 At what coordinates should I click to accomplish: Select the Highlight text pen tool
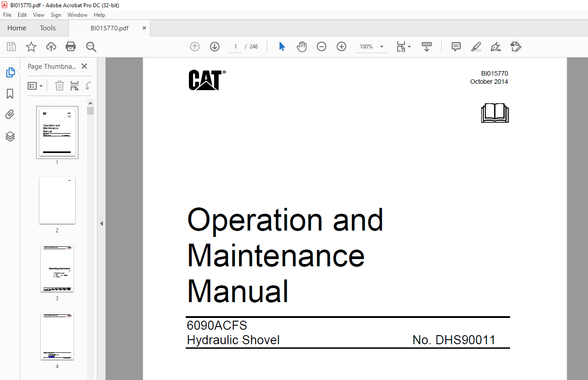tap(476, 47)
